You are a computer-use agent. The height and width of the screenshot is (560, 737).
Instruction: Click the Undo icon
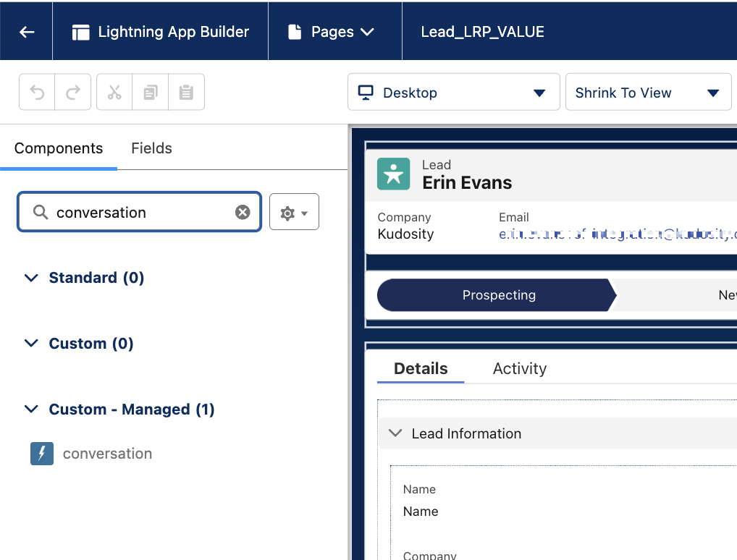click(37, 93)
